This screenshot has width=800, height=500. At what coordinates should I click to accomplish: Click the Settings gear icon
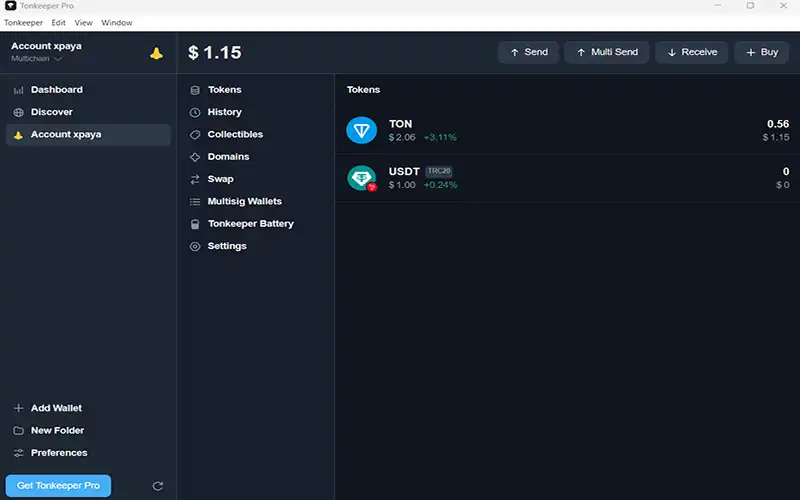point(195,246)
